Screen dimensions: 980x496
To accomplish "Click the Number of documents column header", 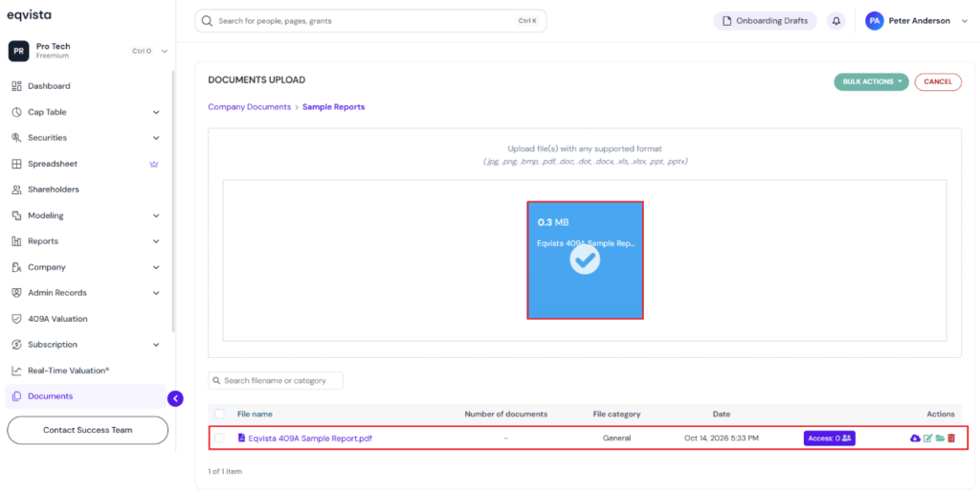I will point(505,414).
